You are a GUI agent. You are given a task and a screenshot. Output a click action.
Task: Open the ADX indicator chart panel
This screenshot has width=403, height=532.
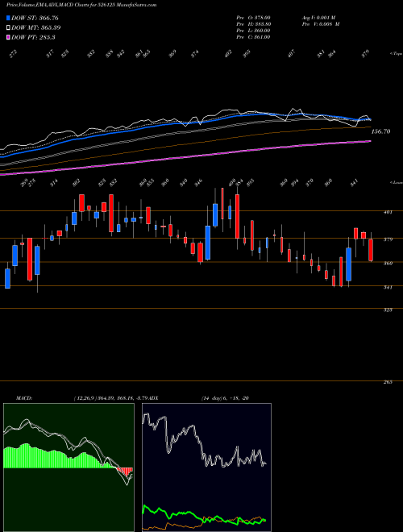tap(206, 468)
